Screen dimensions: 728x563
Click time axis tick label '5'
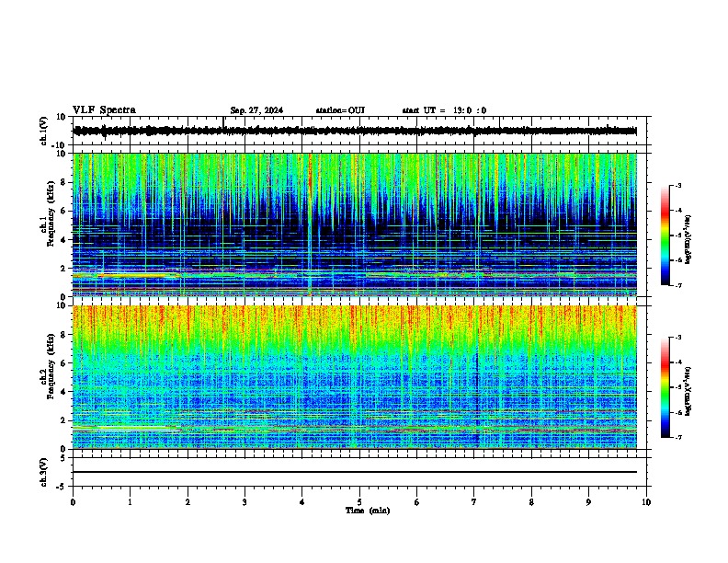[359, 502]
